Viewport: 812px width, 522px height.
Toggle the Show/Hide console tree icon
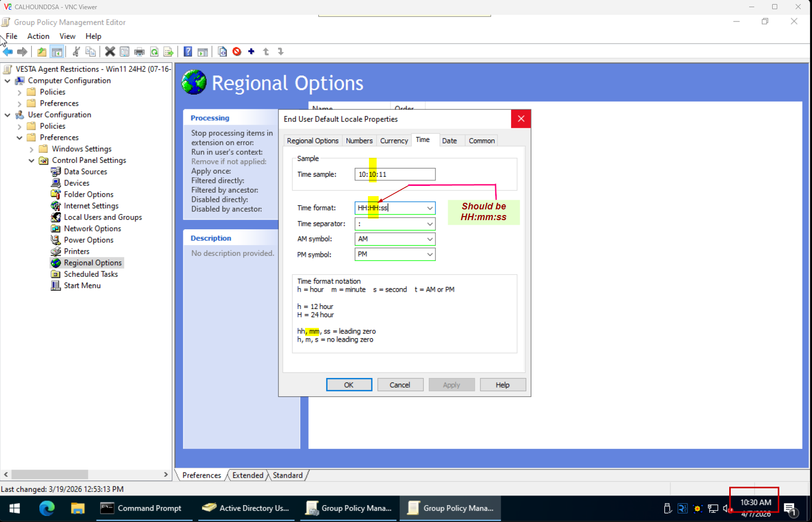point(57,52)
